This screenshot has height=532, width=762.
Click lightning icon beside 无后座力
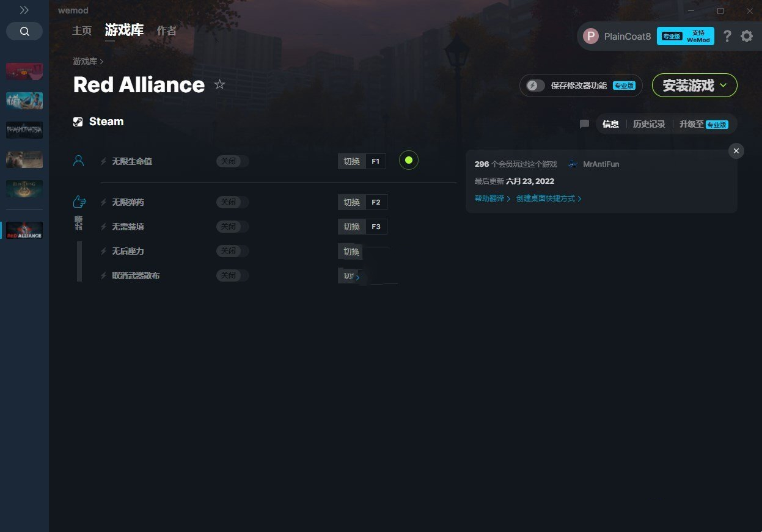104,251
